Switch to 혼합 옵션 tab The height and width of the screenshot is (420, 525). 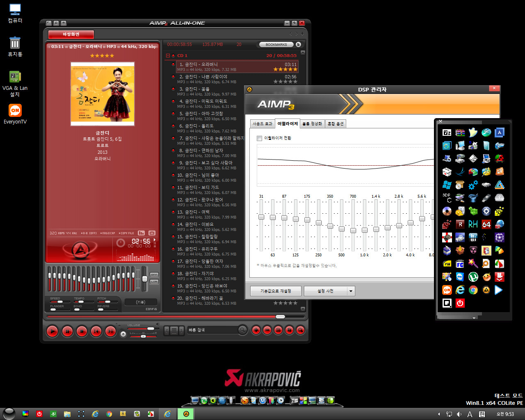pos(336,124)
